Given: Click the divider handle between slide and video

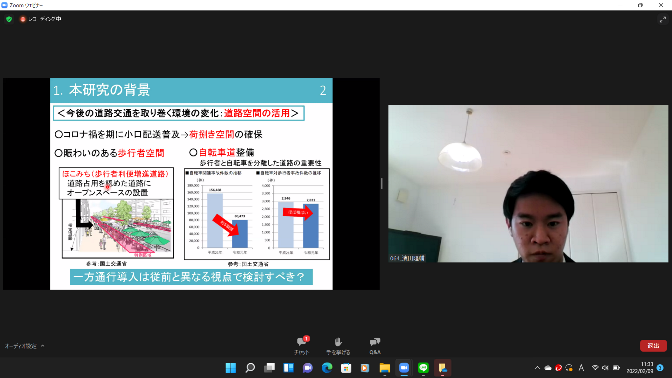Looking at the screenshot, I should [x=381, y=183].
